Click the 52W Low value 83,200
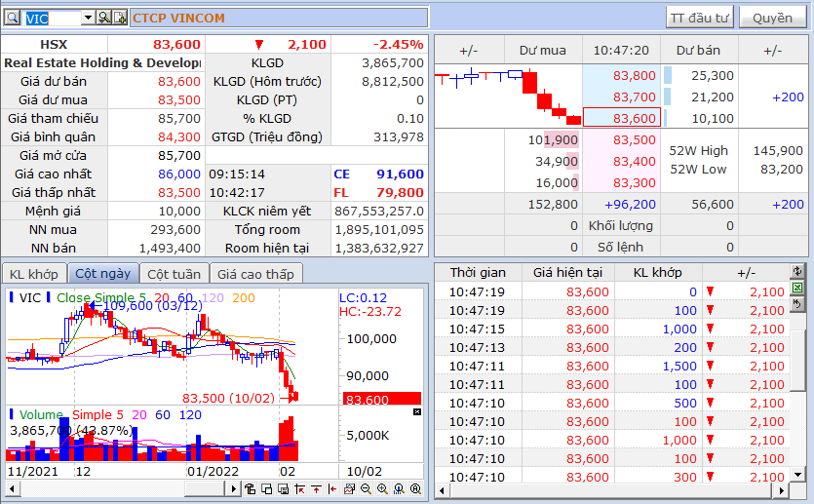The width and height of the screenshot is (814, 504). tap(782, 170)
